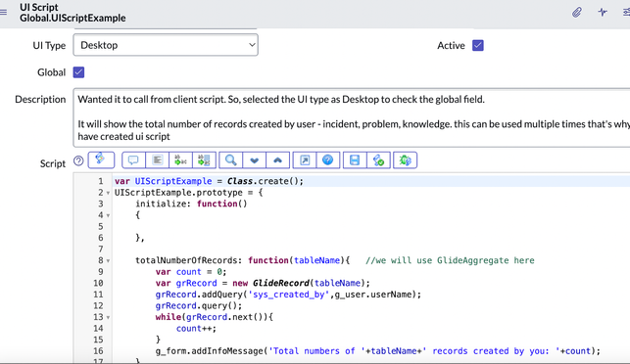This screenshot has width=630, height=364.
Task: Click the 'Script' field label
Action: click(53, 163)
